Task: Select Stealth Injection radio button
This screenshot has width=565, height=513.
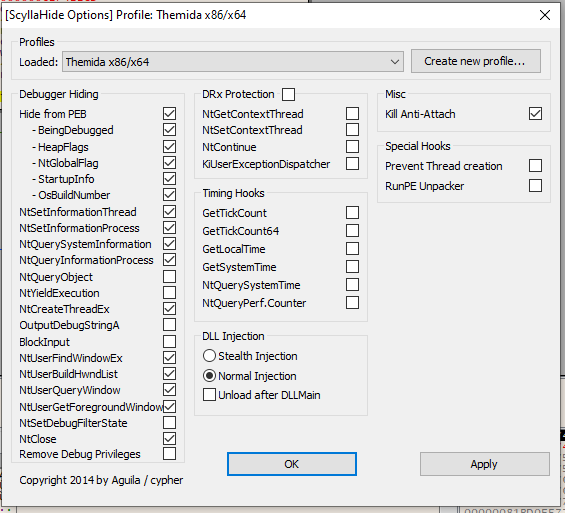Action: coord(209,356)
